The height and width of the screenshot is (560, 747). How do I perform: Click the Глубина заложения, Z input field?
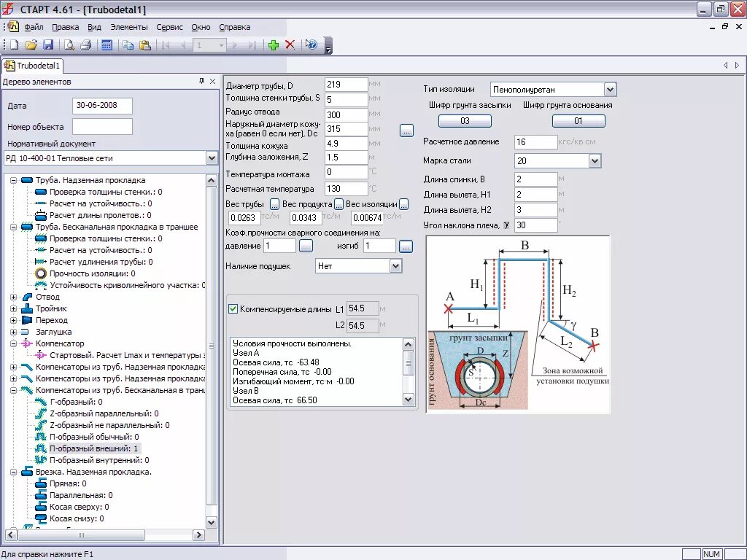pyautogui.click(x=347, y=157)
